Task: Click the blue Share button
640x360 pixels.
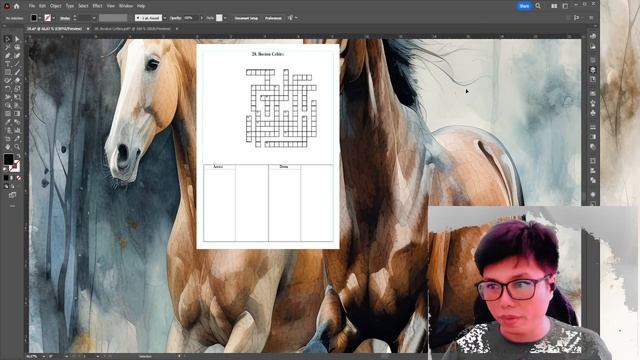Action: click(x=524, y=6)
